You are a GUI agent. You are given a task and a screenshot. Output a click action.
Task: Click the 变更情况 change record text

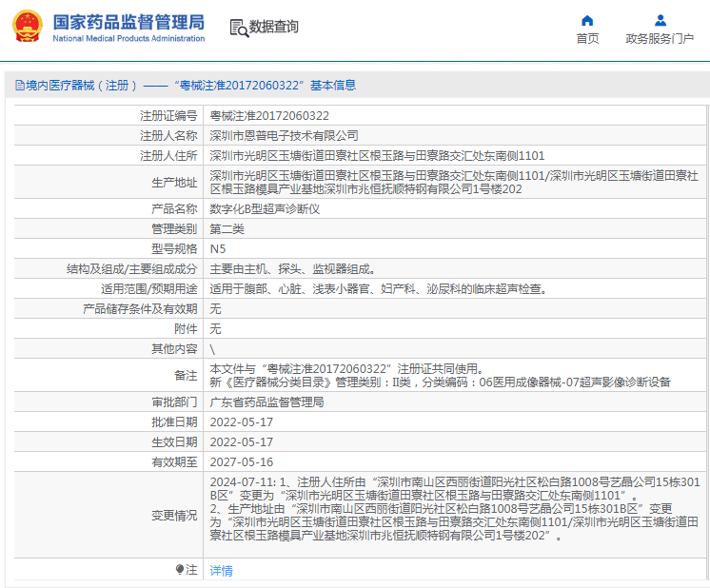pyautogui.click(x=455, y=509)
